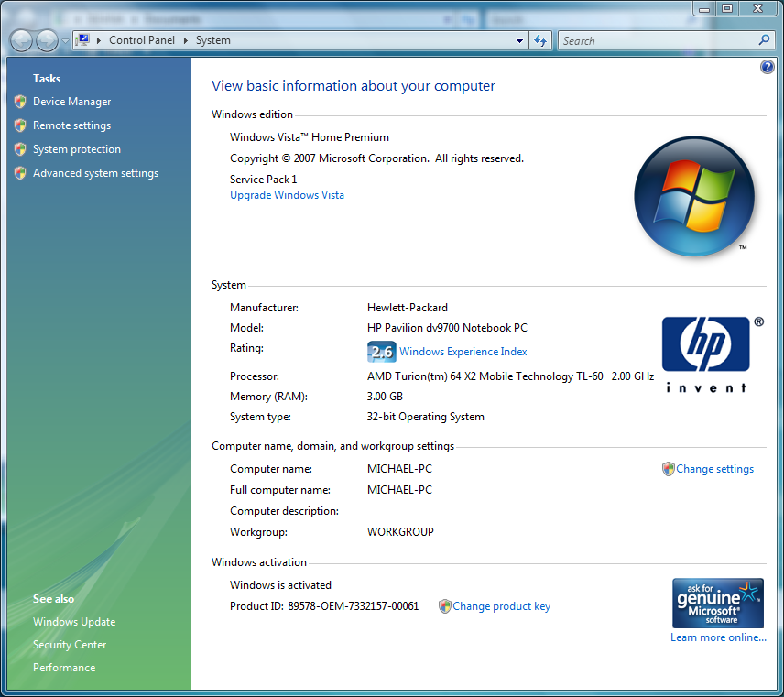Image resolution: width=784 pixels, height=697 pixels.
Task: Open Security Center under See also
Action: click(70, 645)
